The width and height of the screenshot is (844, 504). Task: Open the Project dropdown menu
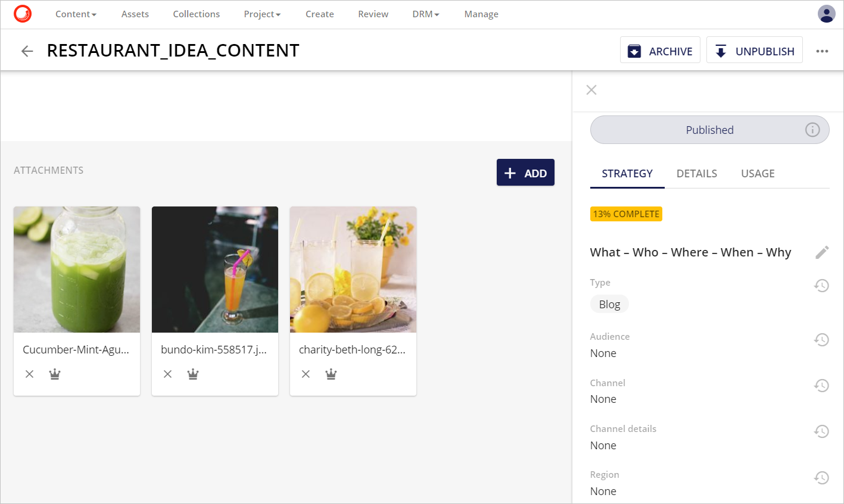pos(262,14)
